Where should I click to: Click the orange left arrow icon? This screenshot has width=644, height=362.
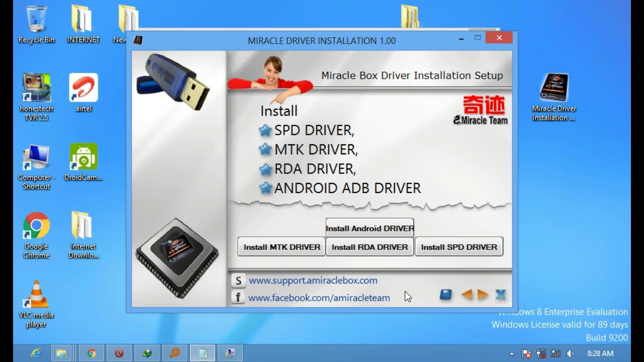(467, 295)
